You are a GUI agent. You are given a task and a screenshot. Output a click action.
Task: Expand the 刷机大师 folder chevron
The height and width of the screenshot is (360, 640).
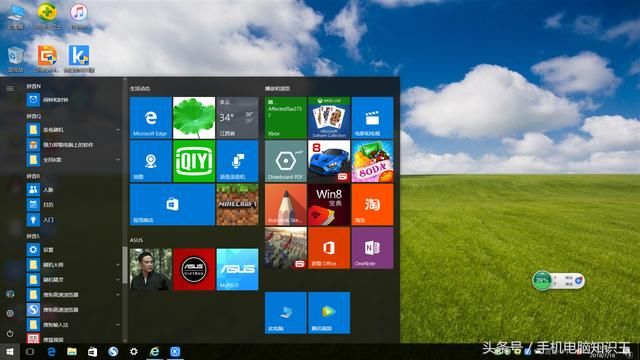pos(118,264)
